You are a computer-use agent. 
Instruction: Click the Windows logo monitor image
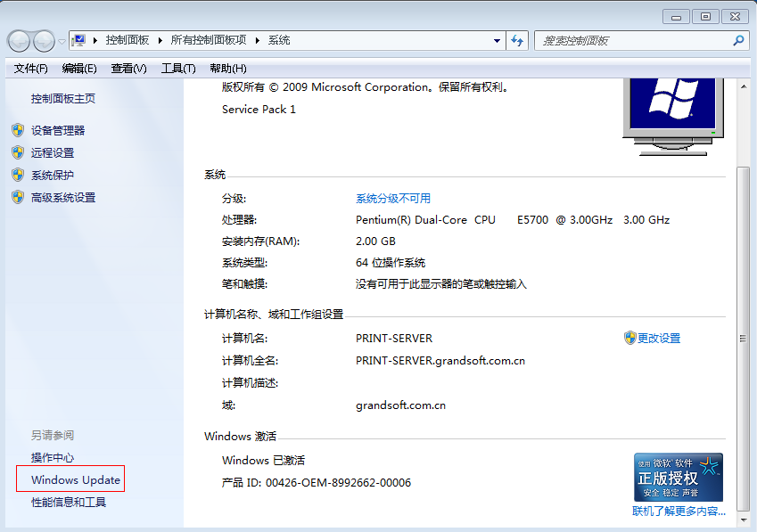[673, 117]
